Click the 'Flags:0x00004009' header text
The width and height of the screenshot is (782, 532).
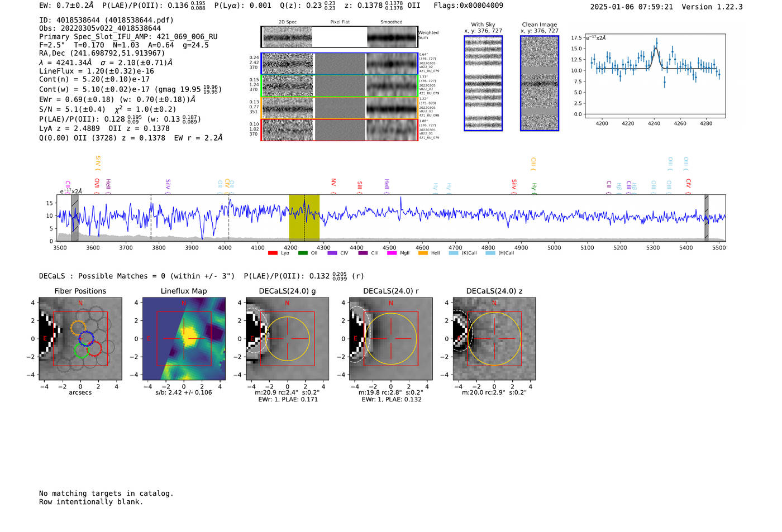pyautogui.click(x=468, y=6)
